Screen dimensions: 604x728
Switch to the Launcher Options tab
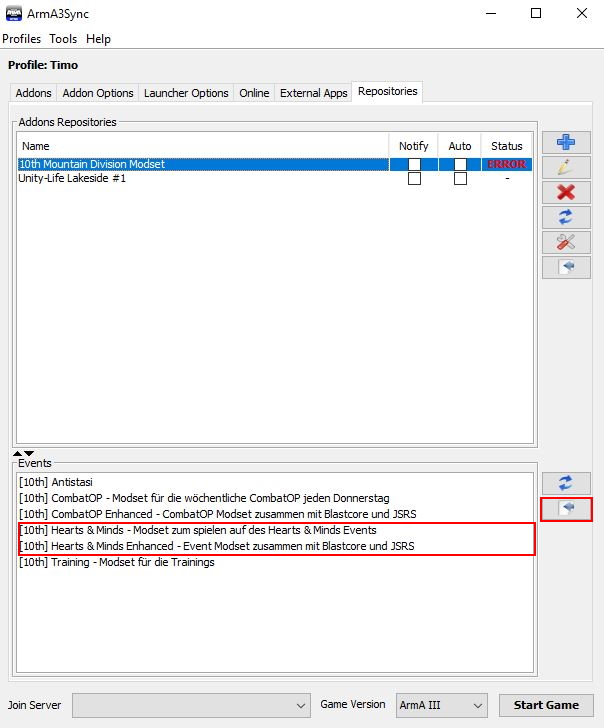[186, 93]
